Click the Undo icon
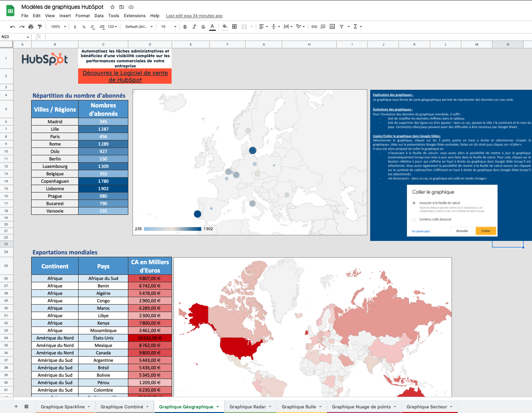 click(13, 27)
